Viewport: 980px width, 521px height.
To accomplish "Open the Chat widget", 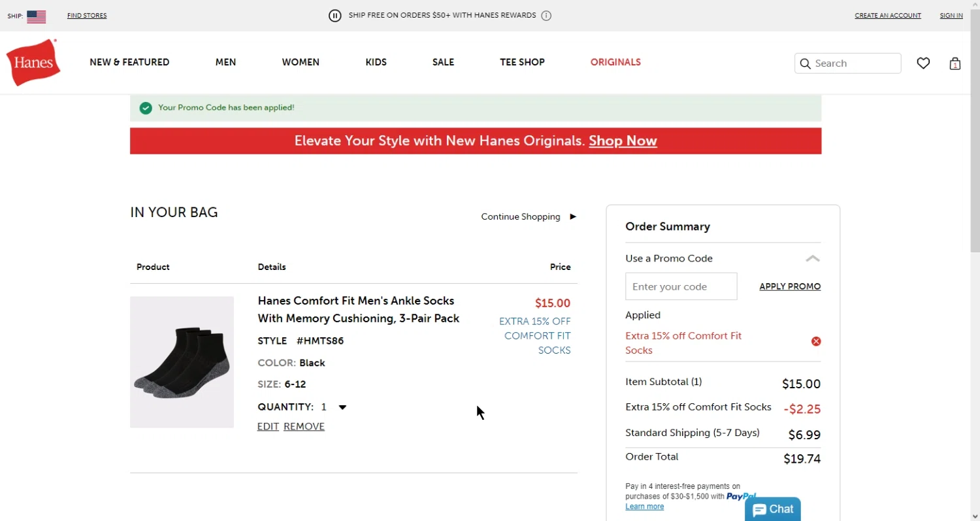I will coord(773,509).
